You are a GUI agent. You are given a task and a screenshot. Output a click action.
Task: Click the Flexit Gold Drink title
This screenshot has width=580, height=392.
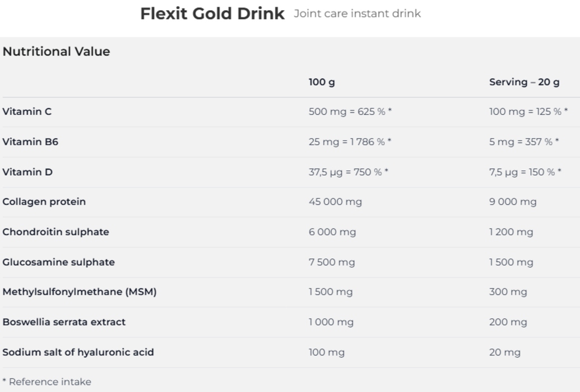212,13
